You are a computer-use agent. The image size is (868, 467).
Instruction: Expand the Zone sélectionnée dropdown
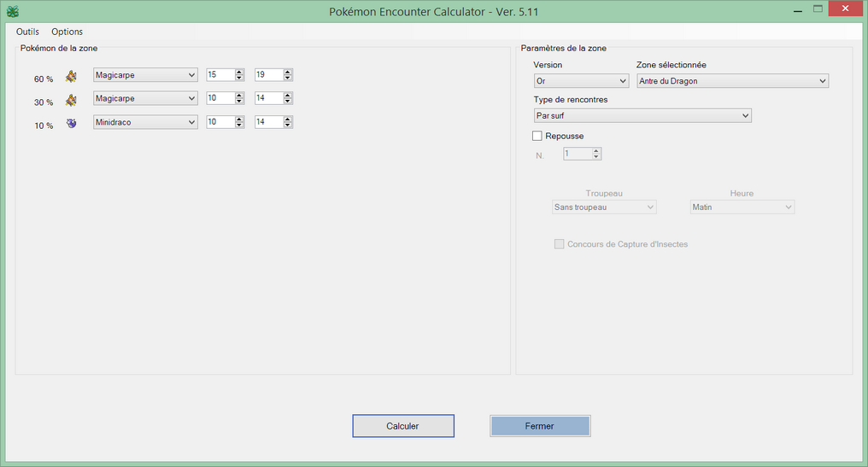732,81
